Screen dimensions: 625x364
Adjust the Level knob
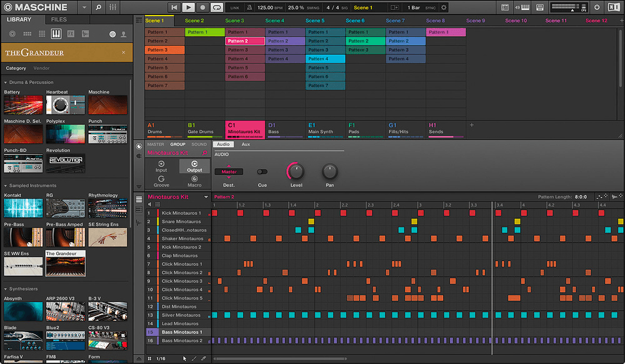[x=296, y=171]
